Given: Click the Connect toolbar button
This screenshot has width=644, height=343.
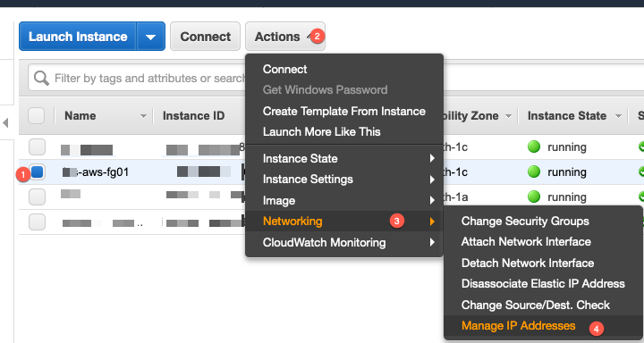Looking at the screenshot, I should [x=205, y=37].
